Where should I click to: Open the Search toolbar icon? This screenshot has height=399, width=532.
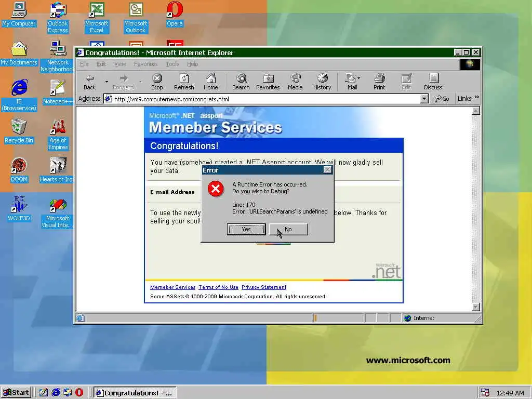241,82
